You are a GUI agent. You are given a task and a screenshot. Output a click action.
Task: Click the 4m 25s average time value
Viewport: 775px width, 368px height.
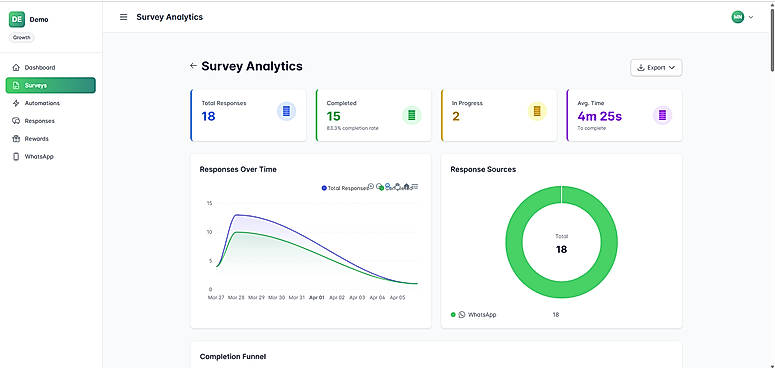(x=600, y=117)
